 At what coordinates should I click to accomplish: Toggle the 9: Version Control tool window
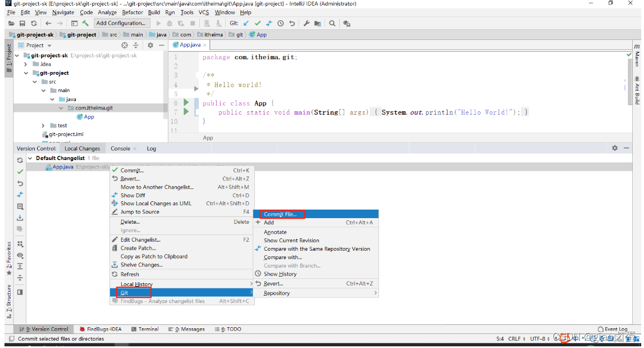(44, 329)
